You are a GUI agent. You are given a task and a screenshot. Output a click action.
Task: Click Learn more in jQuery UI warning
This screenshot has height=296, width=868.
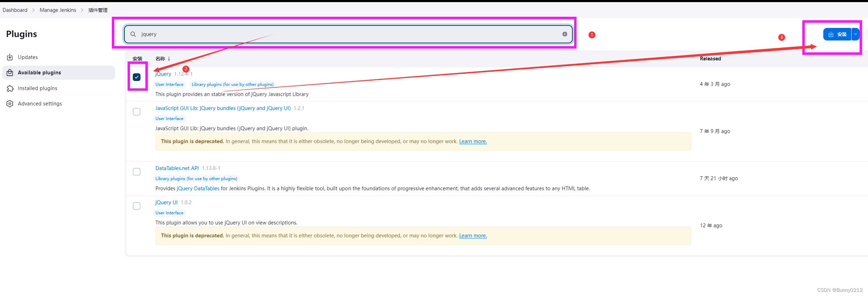473,236
